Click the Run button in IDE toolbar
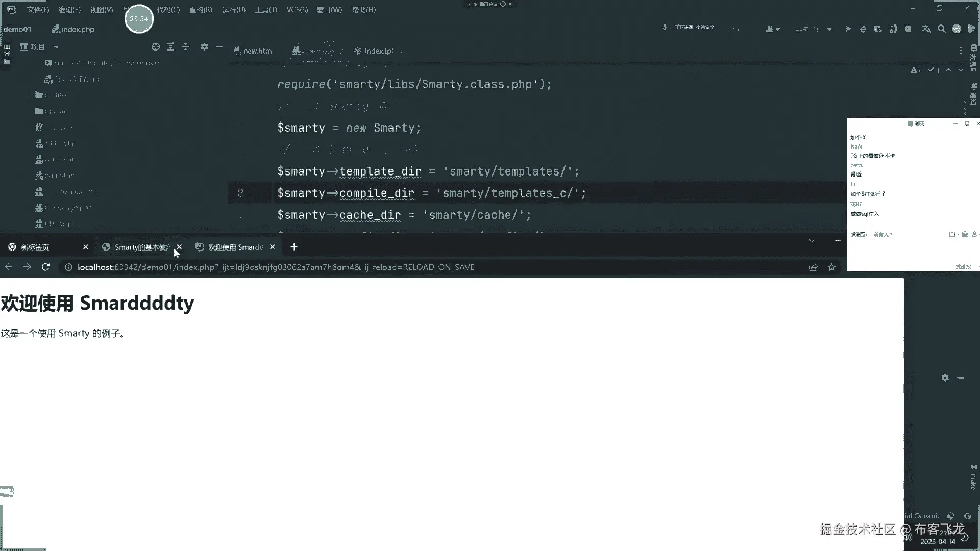Image resolution: width=980 pixels, height=551 pixels. pos(848,29)
